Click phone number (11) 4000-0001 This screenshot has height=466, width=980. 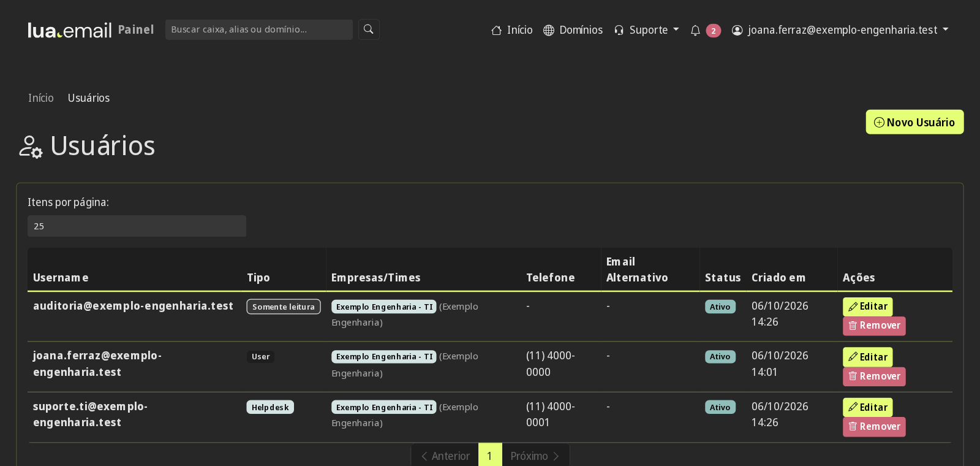point(551,414)
